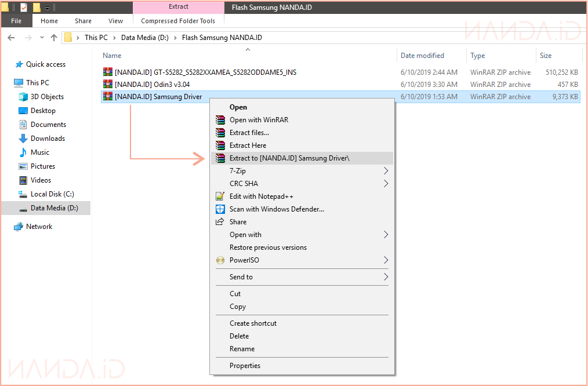Screen dimensions: 588x386
Task: Click the PowerISO disc icon
Action: click(220, 260)
